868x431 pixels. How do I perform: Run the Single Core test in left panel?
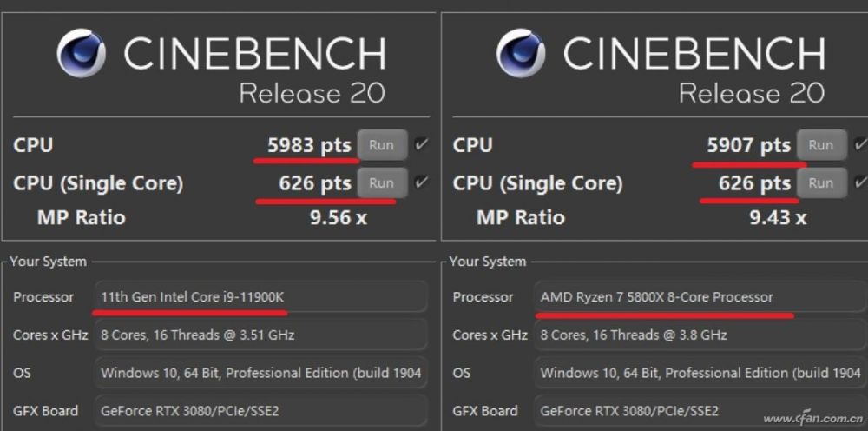[381, 182]
